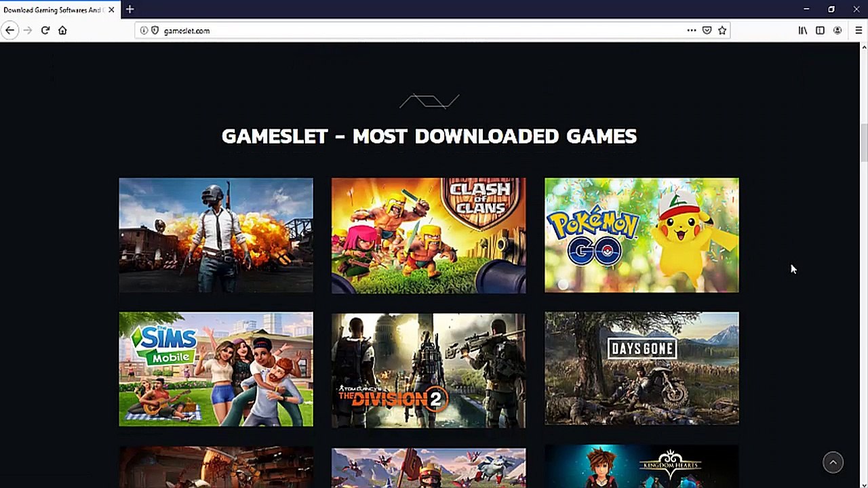Image resolution: width=868 pixels, height=488 pixels.
Task: Open the Kingdom Hearts game thumbnail
Action: click(x=642, y=466)
